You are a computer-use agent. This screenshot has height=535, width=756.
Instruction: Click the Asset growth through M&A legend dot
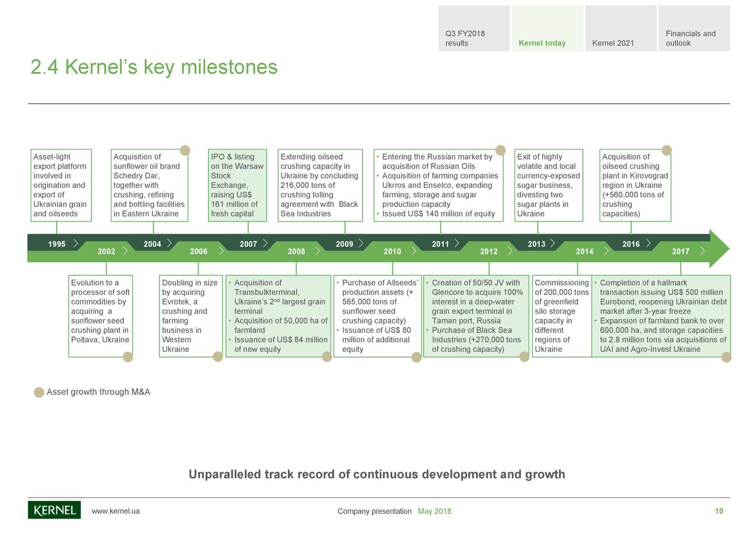coord(38,391)
